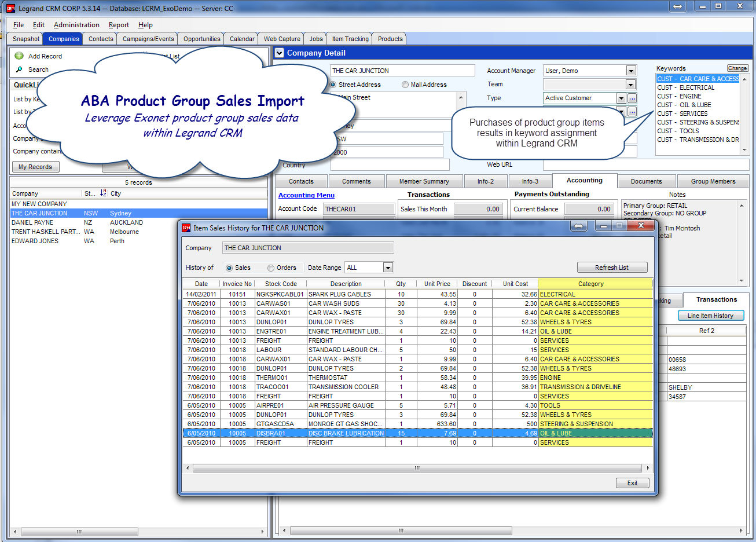
Task: Open the Account Manager dropdown
Action: (631, 71)
